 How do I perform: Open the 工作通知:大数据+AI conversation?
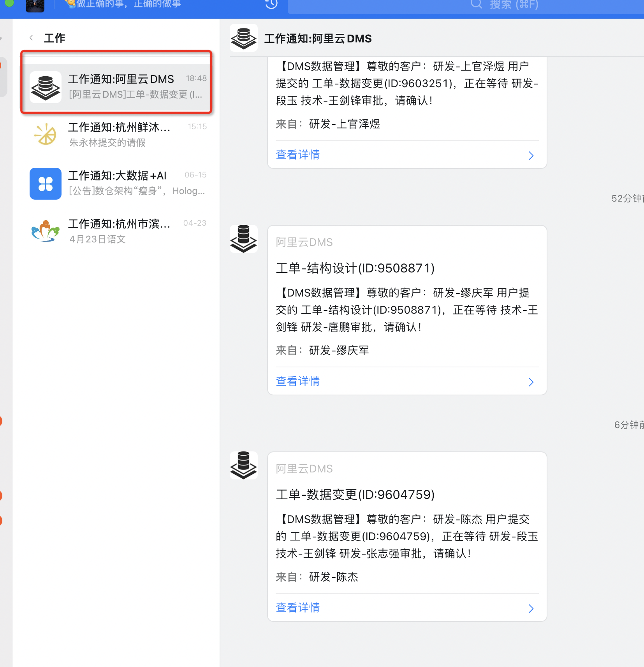tap(116, 183)
